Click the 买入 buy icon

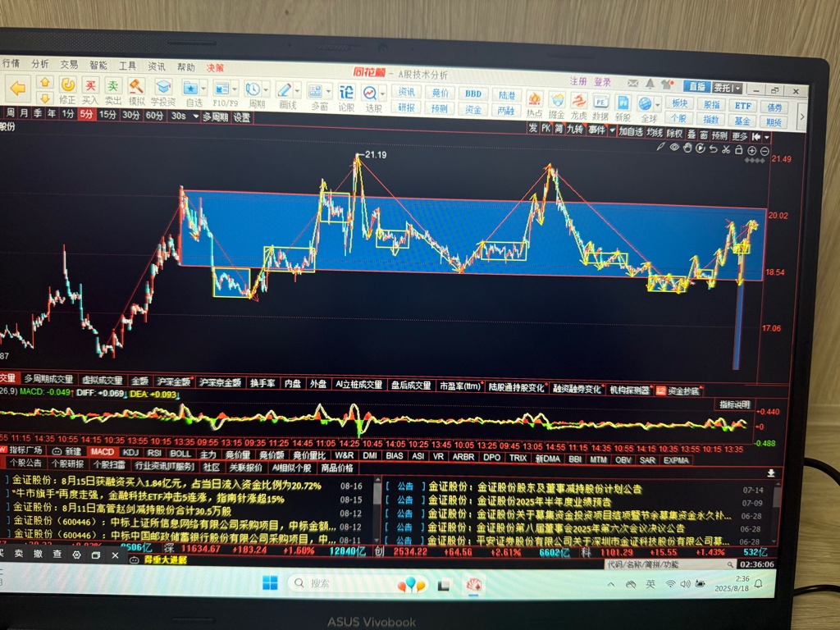(x=90, y=85)
